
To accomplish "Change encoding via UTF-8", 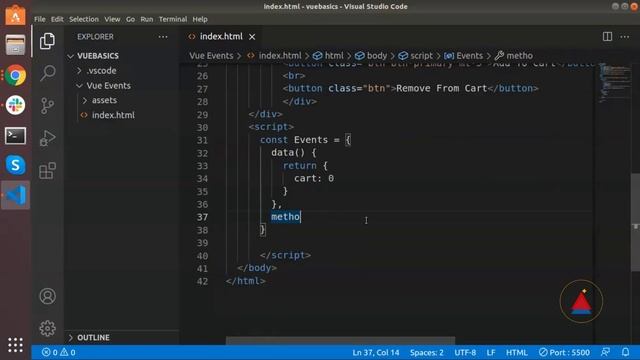I will point(465,352).
